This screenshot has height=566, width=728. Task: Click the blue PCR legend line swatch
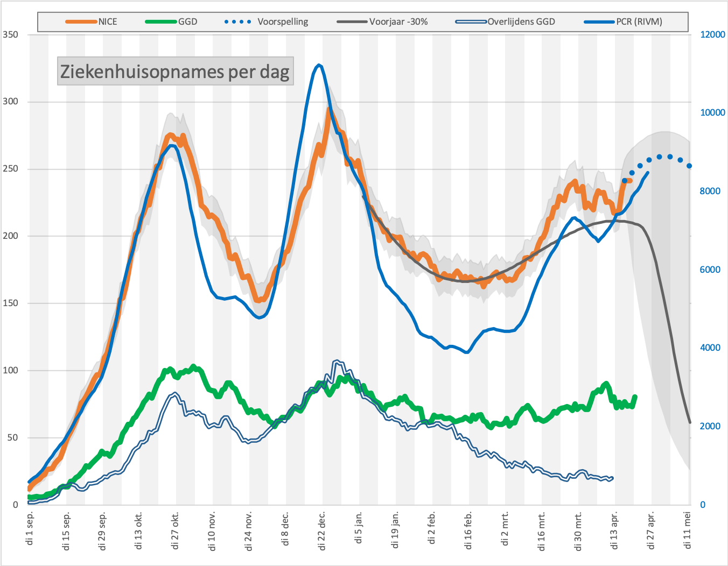[x=600, y=22]
